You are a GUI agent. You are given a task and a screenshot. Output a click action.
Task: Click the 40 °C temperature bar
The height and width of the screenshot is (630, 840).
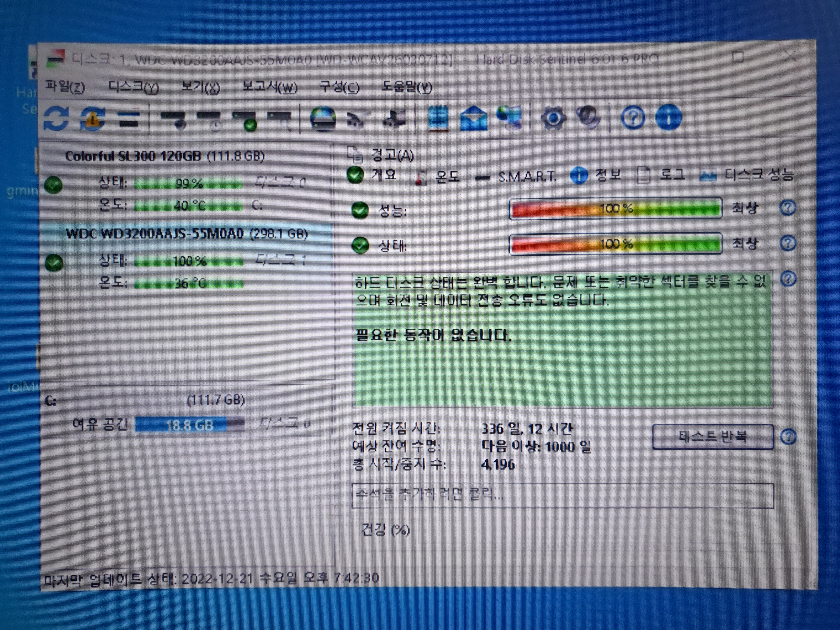[188, 206]
